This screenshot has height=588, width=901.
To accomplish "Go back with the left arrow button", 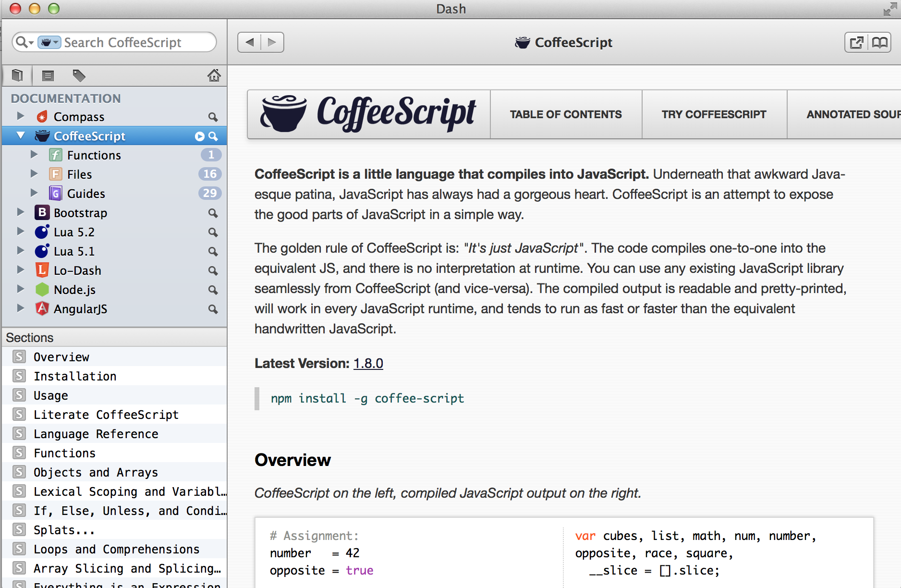I will tap(249, 42).
